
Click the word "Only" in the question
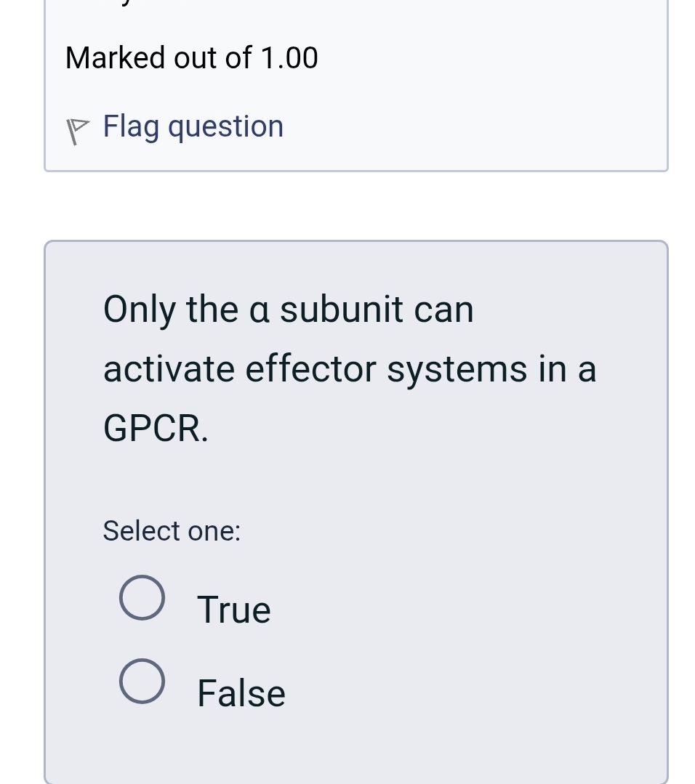(x=140, y=311)
